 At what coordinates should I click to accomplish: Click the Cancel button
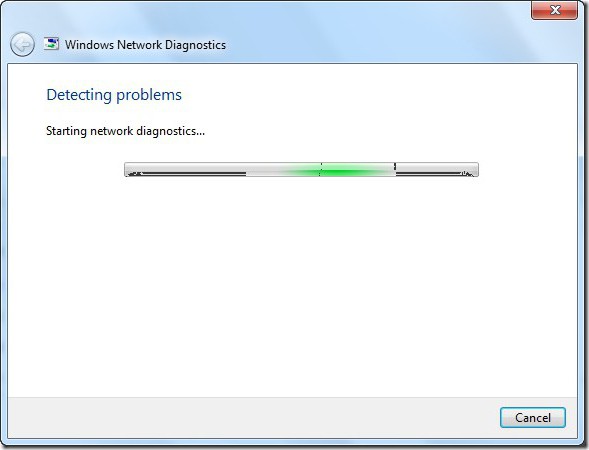[x=532, y=417]
